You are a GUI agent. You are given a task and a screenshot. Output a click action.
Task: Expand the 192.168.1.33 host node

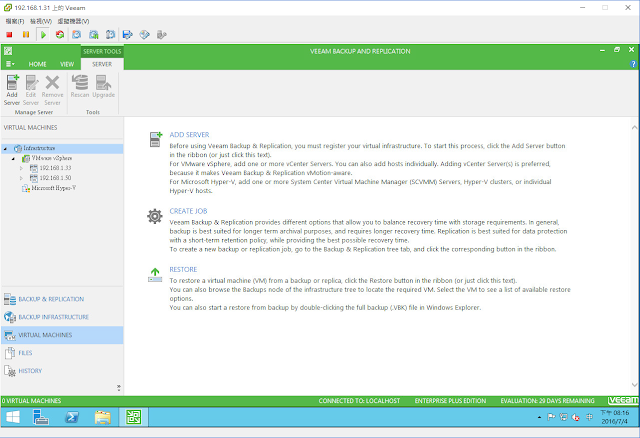(21, 168)
